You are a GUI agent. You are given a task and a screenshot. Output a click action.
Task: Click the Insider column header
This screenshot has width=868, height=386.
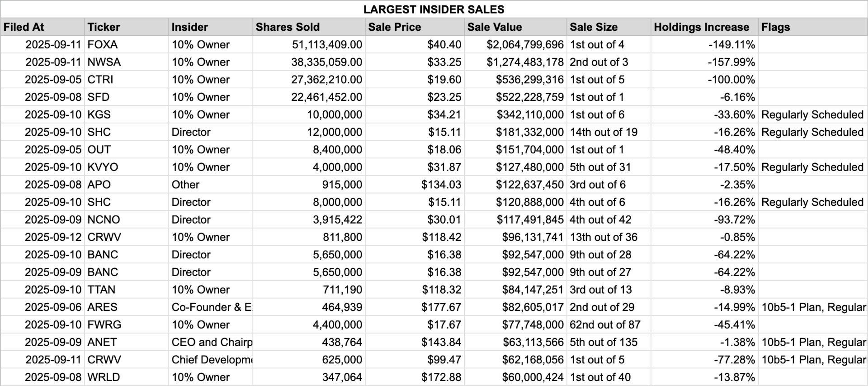pyautogui.click(x=211, y=27)
